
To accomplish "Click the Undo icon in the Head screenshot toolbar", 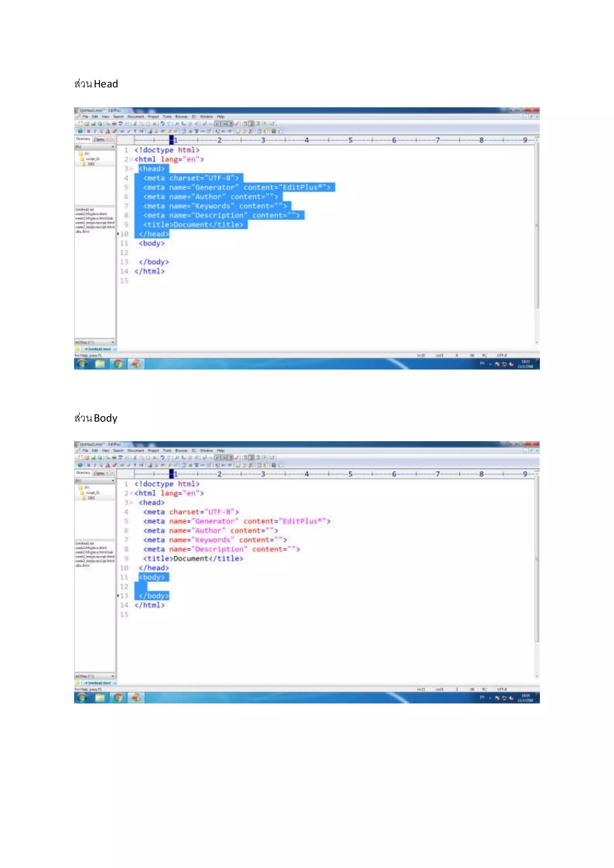I will (x=162, y=123).
